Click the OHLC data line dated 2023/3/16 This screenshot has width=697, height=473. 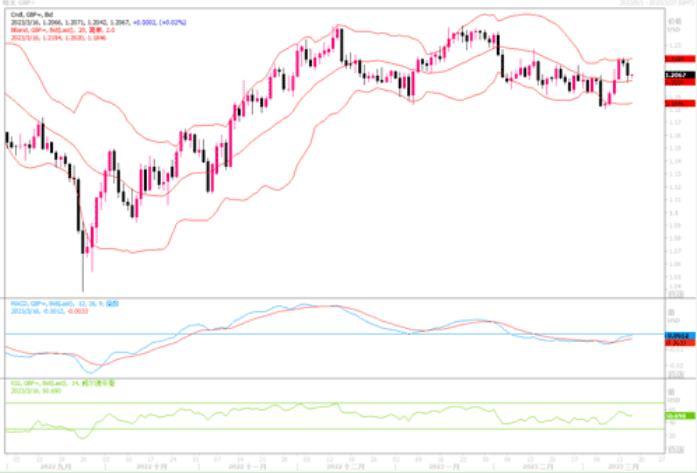[98, 22]
